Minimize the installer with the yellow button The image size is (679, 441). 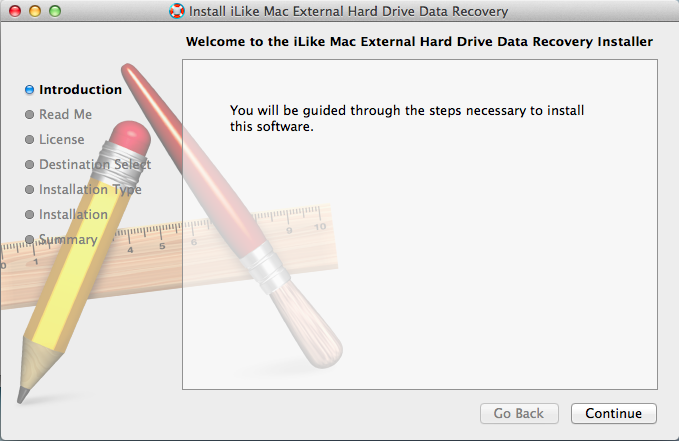35,11
